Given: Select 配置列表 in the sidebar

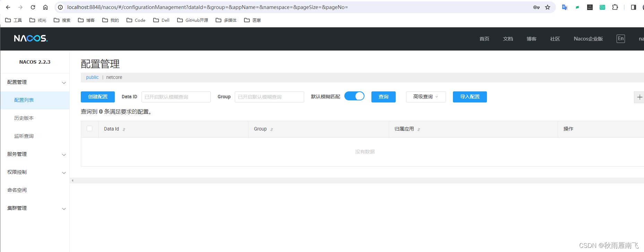Looking at the screenshot, I should 35,100.
